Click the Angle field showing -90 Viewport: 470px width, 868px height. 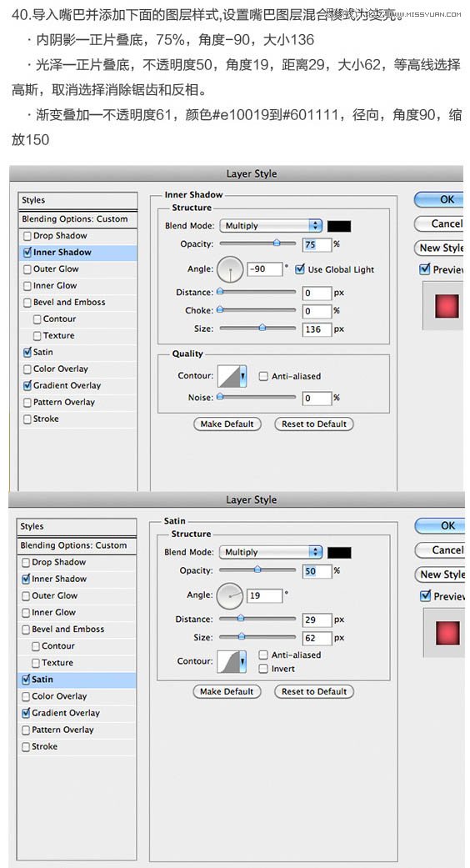(x=264, y=269)
